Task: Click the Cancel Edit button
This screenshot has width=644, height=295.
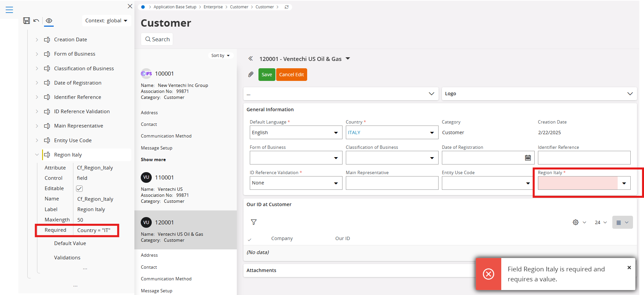Action: pos(291,75)
